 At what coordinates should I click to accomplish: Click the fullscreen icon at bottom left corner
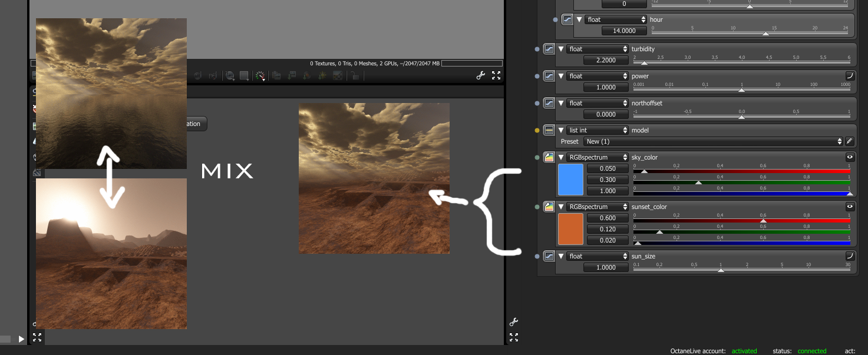click(x=37, y=337)
